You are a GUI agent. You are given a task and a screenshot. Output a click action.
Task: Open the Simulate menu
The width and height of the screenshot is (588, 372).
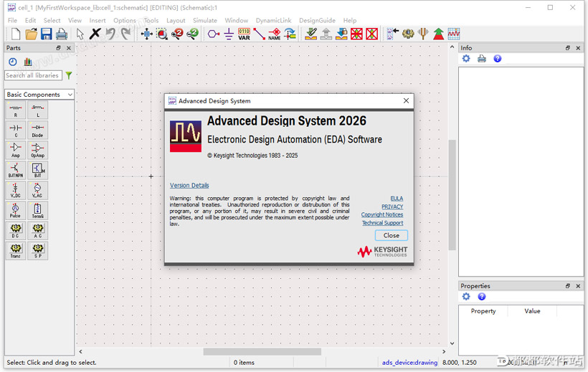click(204, 21)
